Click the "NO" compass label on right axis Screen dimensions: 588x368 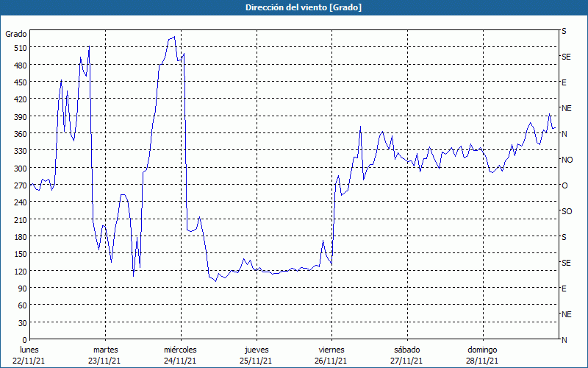click(x=567, y=160)
